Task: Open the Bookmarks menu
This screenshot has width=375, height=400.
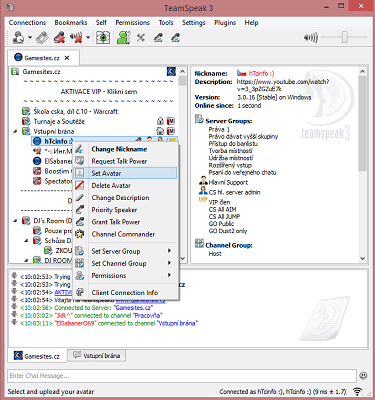Action: click(71, 23)
